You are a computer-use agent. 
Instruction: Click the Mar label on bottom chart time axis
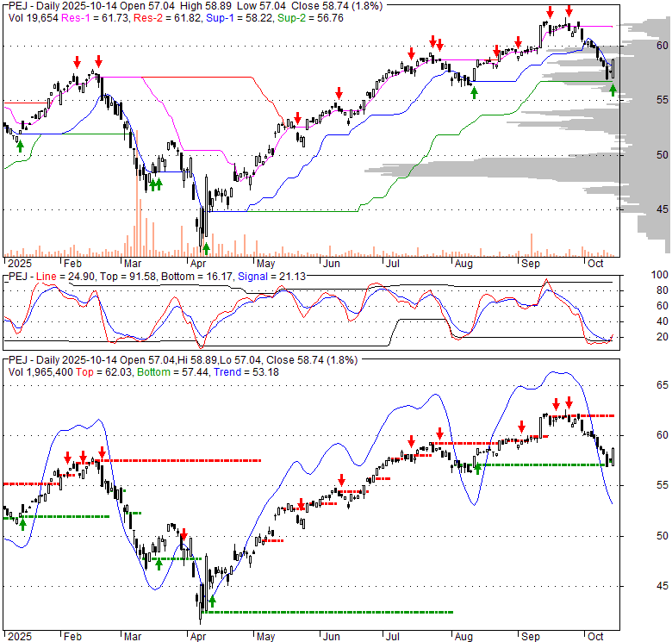click(133, 637)
